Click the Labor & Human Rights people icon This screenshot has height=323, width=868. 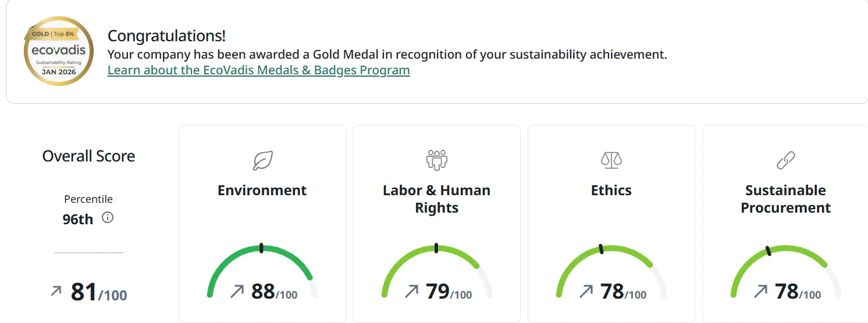coord(436,160)
